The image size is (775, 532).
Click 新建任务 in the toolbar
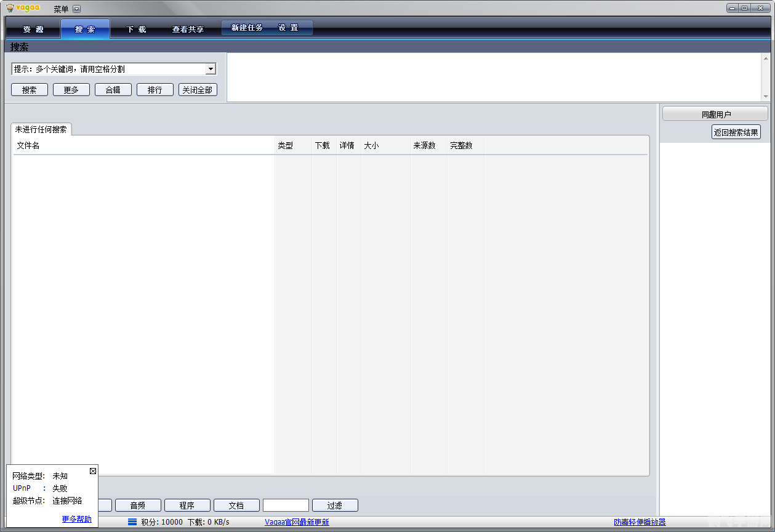(x=247, y=28)
